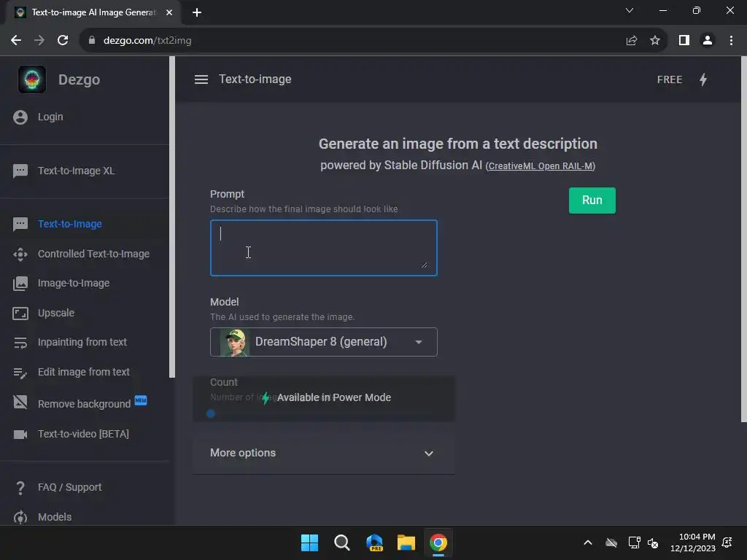Click the Text-to-Image XL chat icon
This screenshot has width=747, height=560.
click(20, 171)
